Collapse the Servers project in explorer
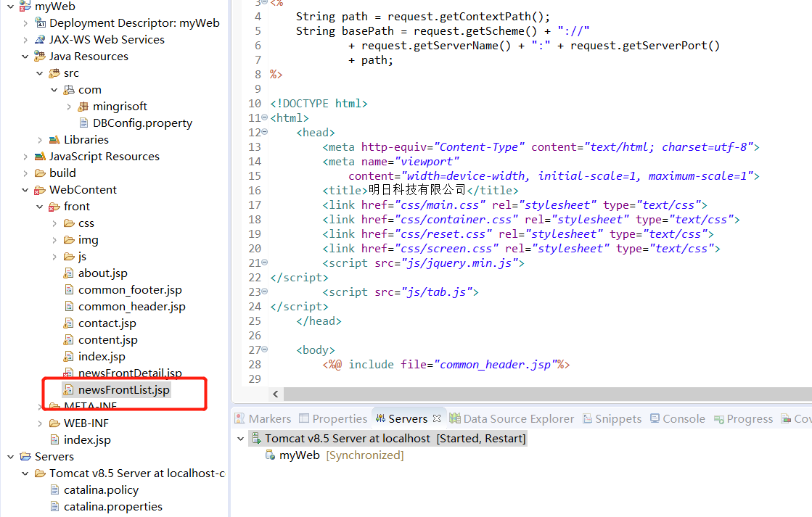Screen dimensions: 812x517 coord(10,456)
